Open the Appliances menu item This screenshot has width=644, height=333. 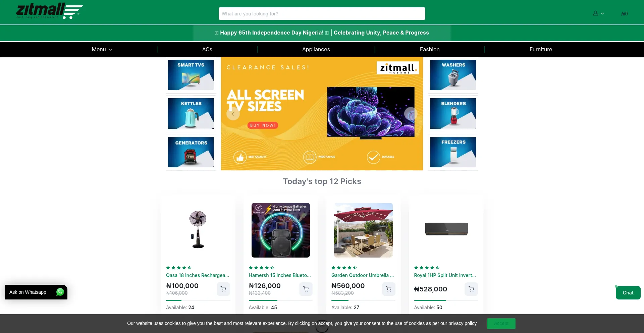click(x=316, y=49)
